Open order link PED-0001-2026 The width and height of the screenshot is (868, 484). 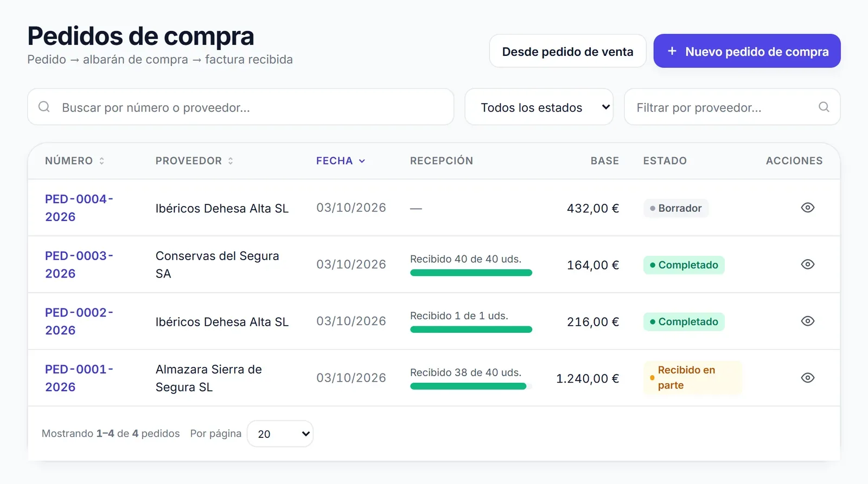coord(79,378)
